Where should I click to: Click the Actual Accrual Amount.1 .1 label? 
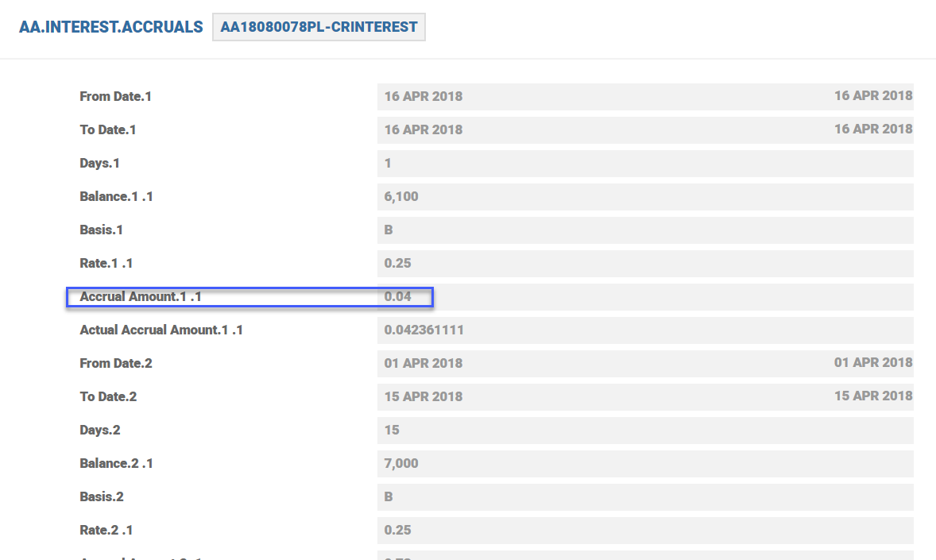[161, 330]
